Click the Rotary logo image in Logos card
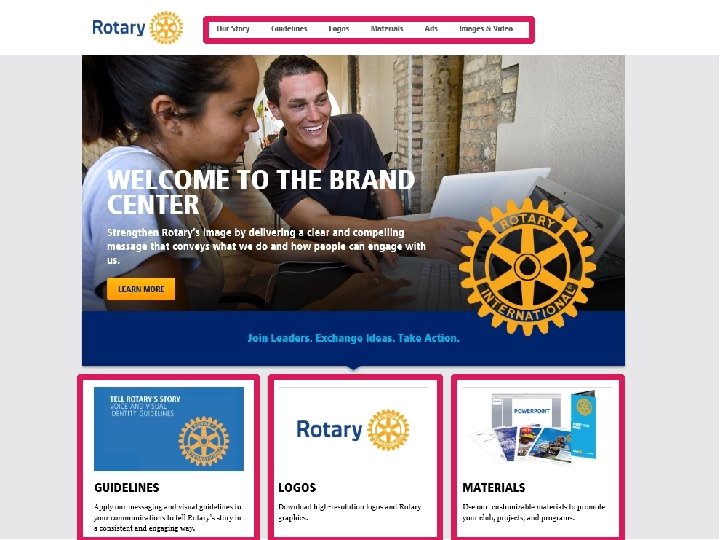 pyautogui.click(x=353, y=430)
